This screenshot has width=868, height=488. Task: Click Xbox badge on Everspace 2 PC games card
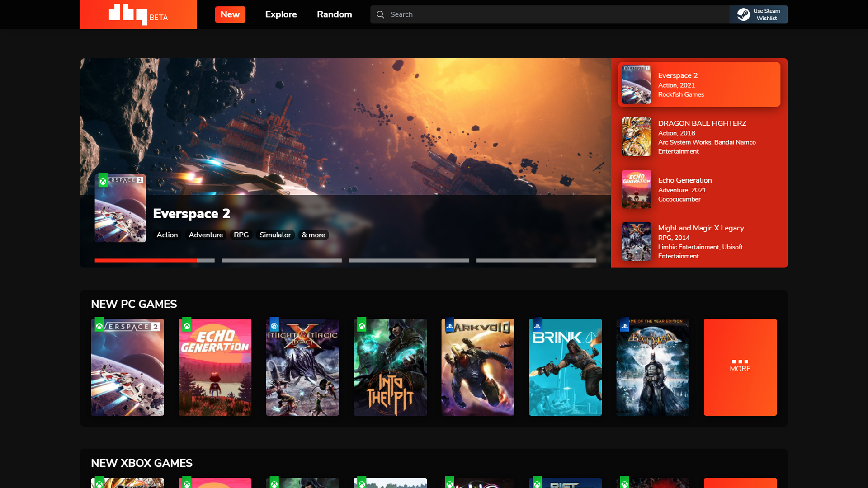tap(99, 325)
